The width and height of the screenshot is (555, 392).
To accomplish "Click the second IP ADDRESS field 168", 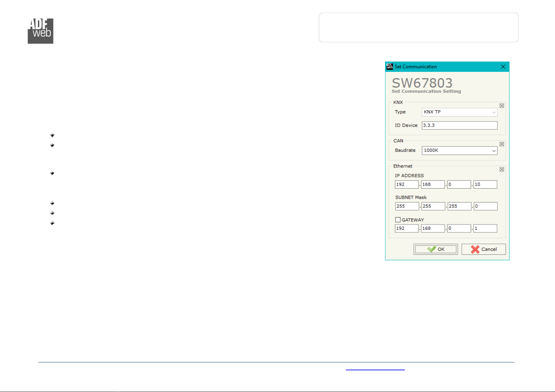I will click(x=433, y=184).
